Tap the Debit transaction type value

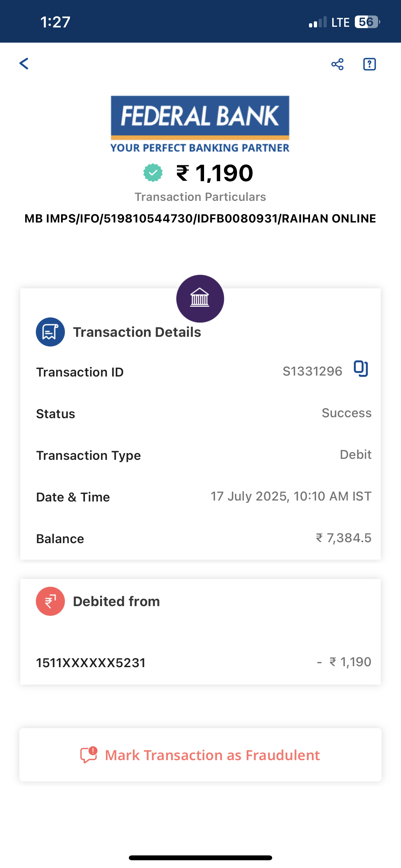pos(355,455)
